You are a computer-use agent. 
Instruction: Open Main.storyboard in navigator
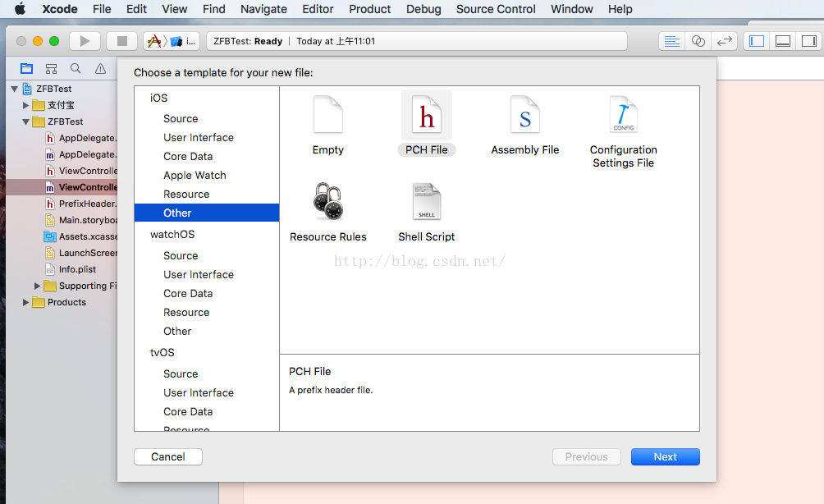(x=81, y=220)
